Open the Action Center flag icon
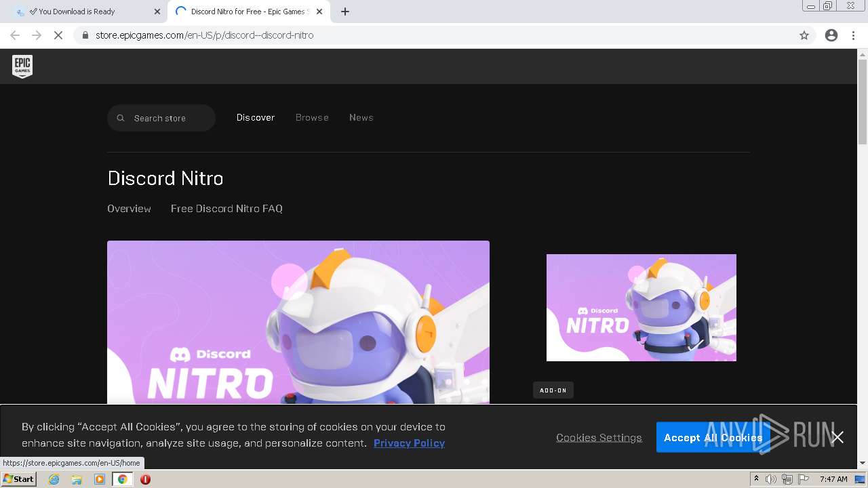The height and width of the screenshot is (488, 868). [x=804, y=479]
